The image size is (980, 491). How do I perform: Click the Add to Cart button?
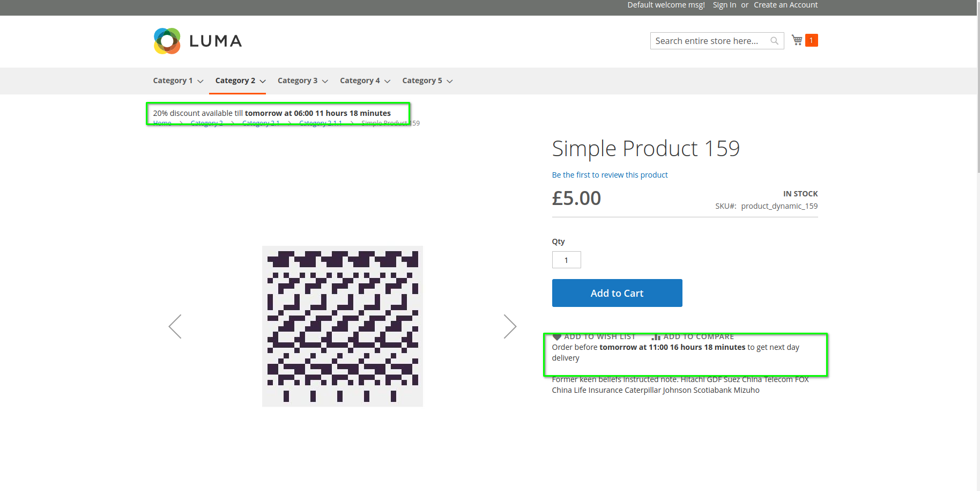[x=617, y=293]
